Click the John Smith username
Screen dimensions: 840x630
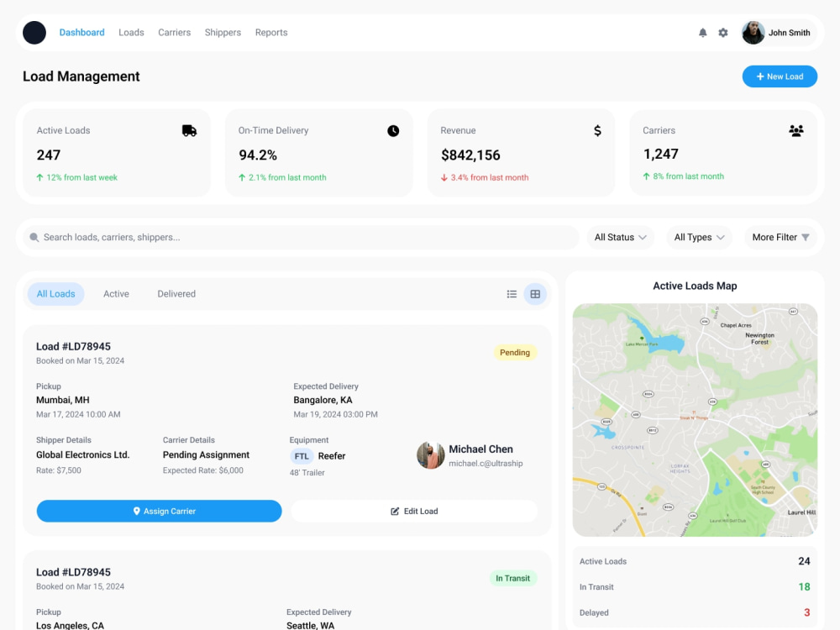pos(789,33)
